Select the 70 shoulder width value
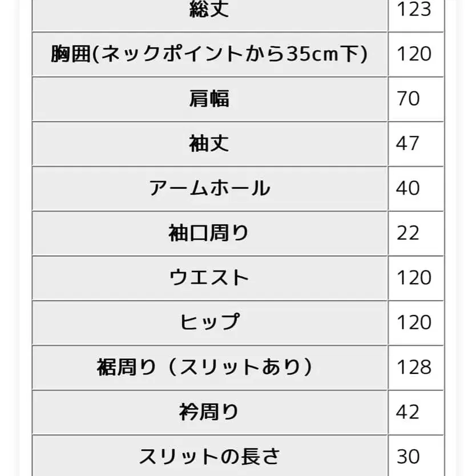Image resolution: width=476 pixels, height=476 pixels. [408, 99]
